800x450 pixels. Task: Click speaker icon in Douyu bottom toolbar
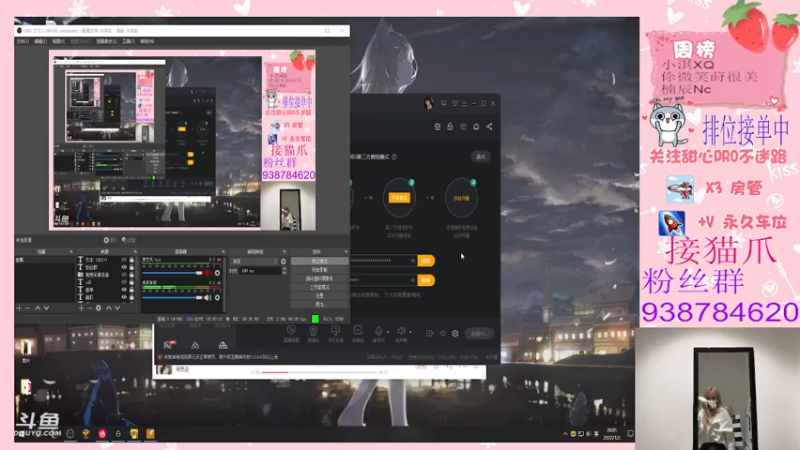coord(402,331)
